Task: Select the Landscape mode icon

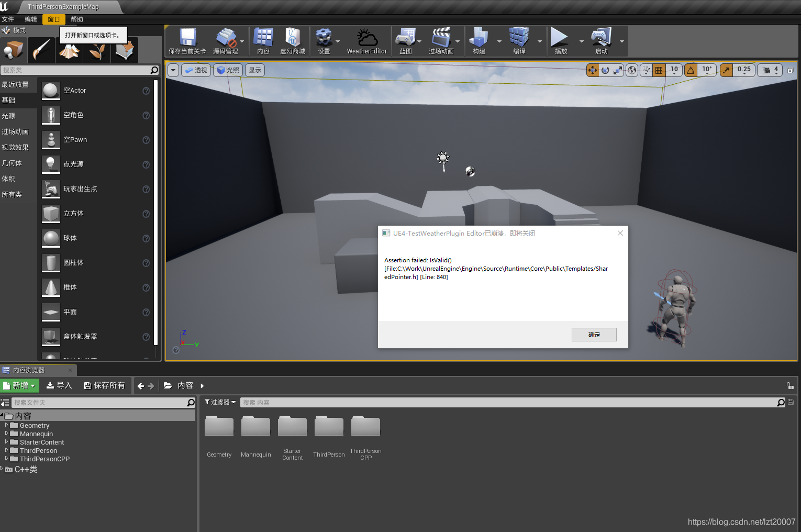Action: coord(69,50)
